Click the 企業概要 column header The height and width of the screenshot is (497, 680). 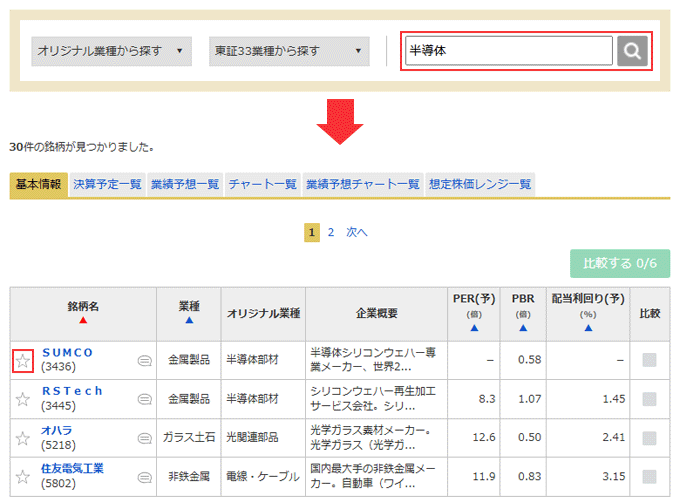click(x=376, y=314)
